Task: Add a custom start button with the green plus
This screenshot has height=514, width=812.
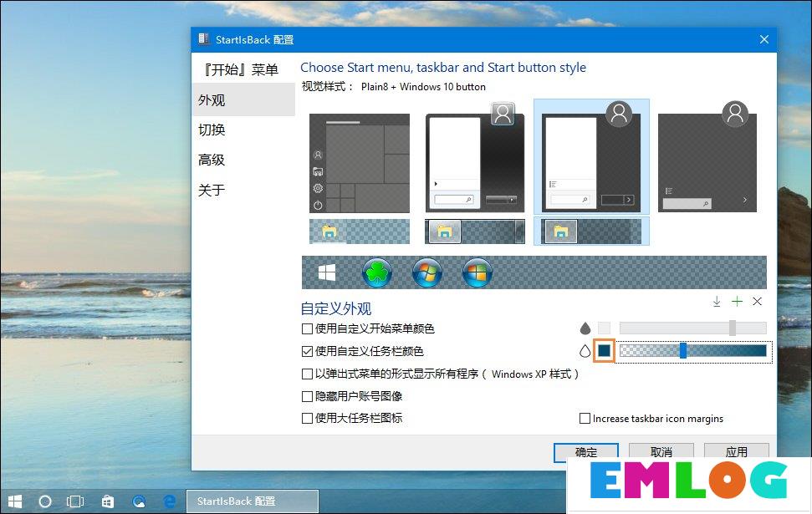Action: [737, 301]
